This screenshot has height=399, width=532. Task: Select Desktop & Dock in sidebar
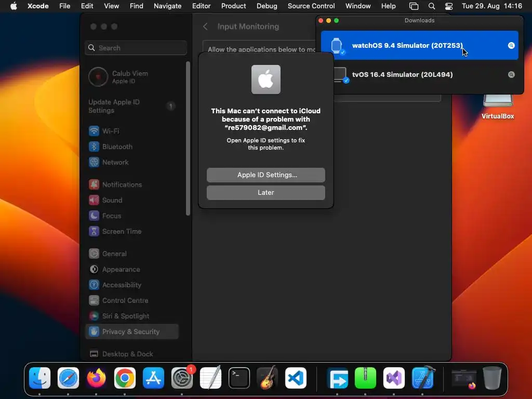132,354
